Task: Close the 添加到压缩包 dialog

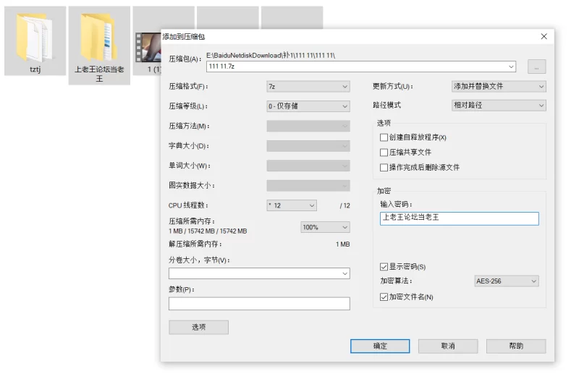Action: [544, 37]
